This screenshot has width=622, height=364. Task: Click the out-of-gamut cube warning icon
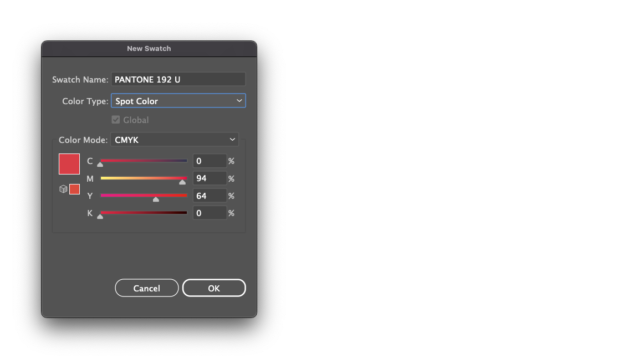click(x=63, y=189)
